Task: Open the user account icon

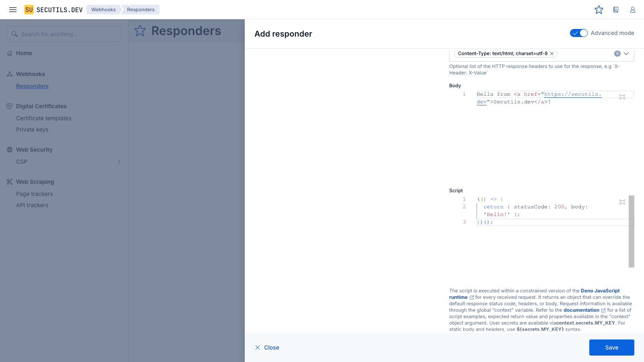Action: point(632,10)
